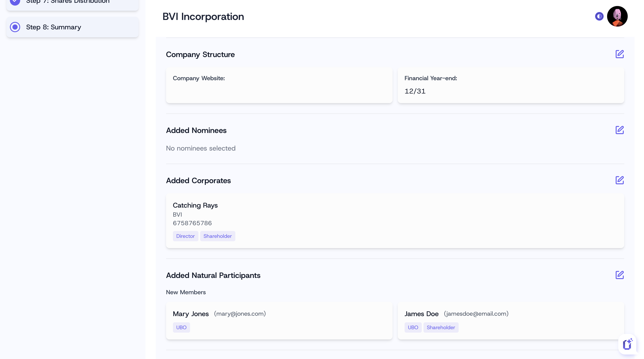Image resolution: width=644 pixels, height=359 pixels.
Task: Open the AI assistant floating widget
Action: [x=627, y=344]
